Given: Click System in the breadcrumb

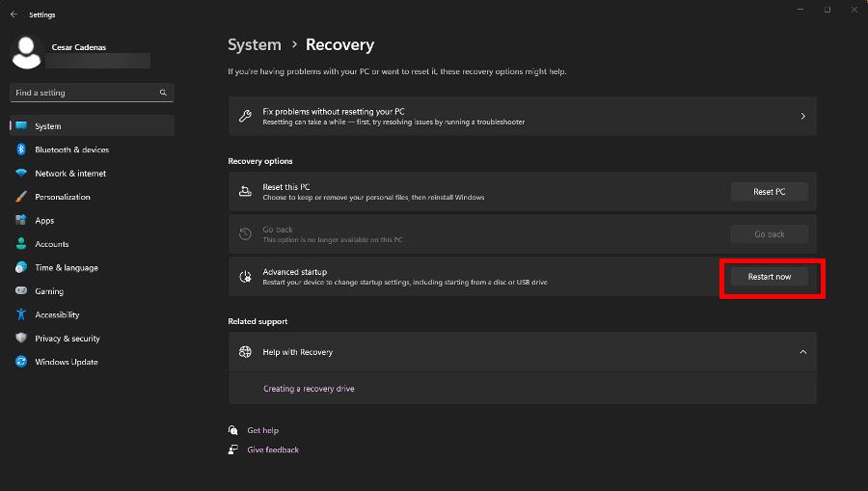Looking at the screenshot, I should 255,44.
